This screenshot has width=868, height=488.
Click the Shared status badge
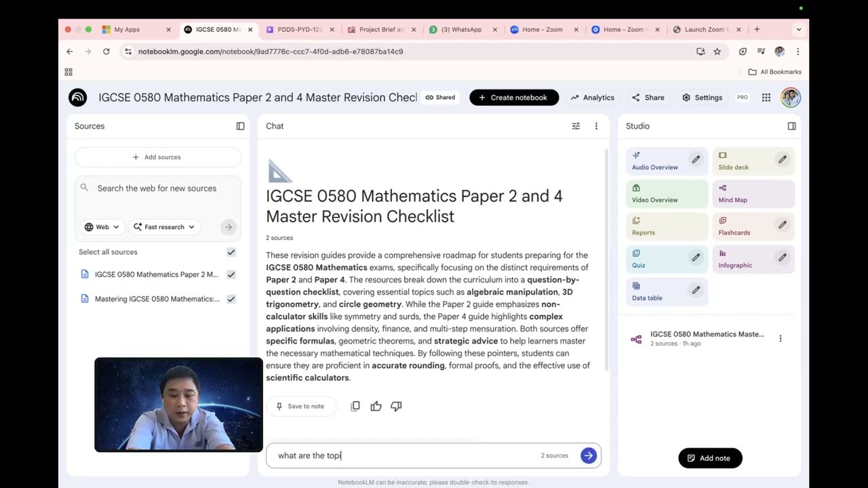coord(440,98)
